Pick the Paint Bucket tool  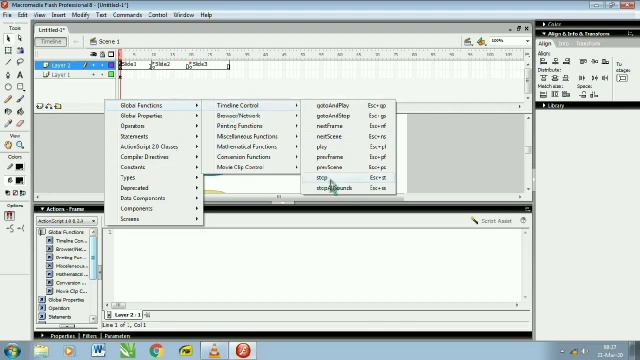point(20,111)
